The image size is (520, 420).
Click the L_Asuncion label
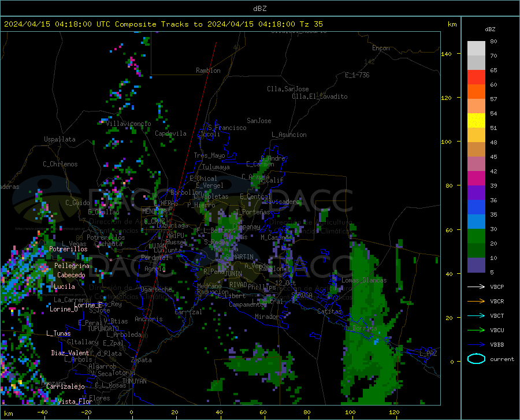(289, 135)
